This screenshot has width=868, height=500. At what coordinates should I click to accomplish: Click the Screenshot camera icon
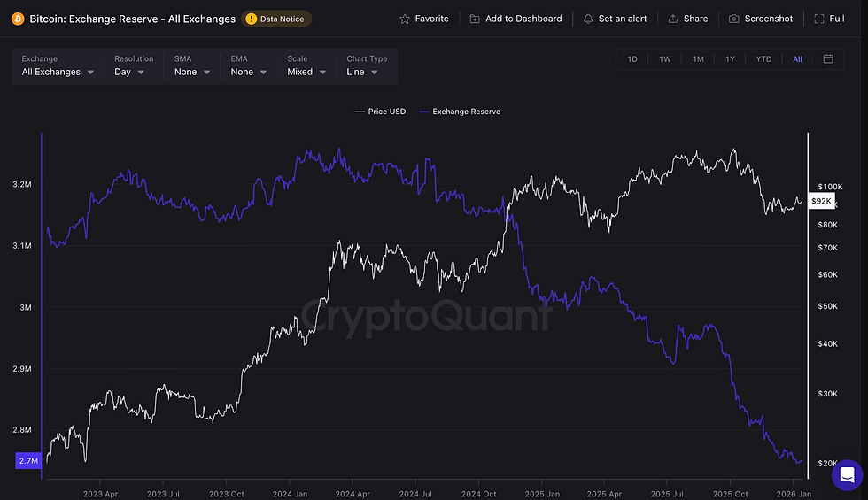[734, 19]
